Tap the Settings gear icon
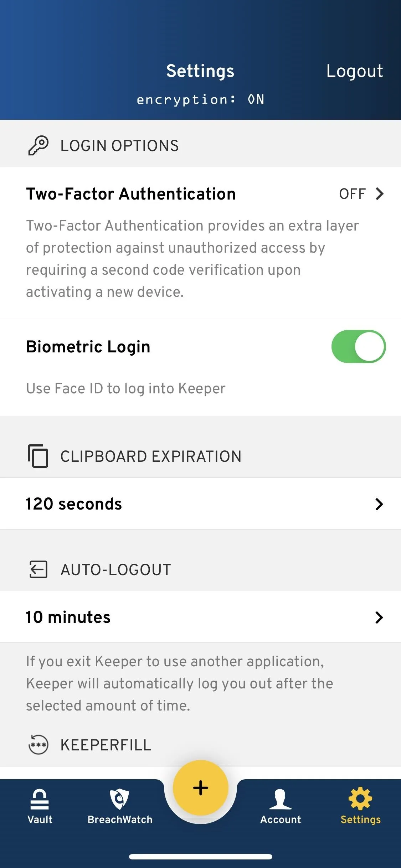The width and height of the screenshot is (401, 868). click(360, 799)
